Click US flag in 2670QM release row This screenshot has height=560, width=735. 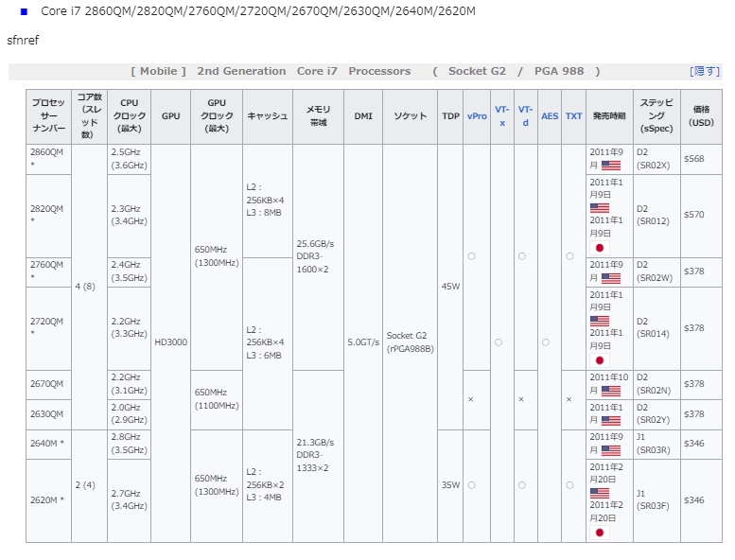point(611,391)
